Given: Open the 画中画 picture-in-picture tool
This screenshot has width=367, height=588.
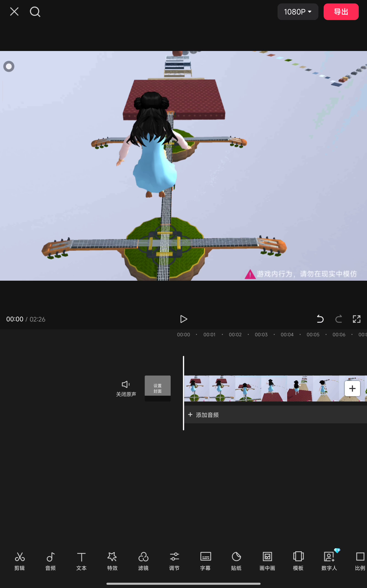Looking at the screenshot, I should click(x=267, y=561).
